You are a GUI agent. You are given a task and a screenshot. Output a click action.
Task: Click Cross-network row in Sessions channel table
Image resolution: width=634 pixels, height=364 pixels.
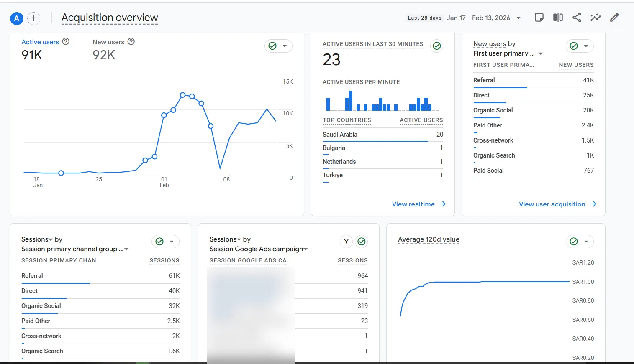coord(100,336)
